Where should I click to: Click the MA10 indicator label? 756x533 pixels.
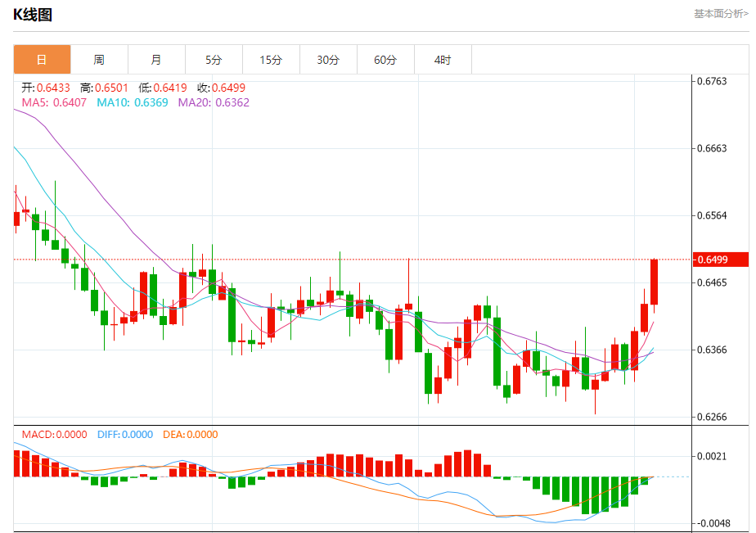click(133, 102)
